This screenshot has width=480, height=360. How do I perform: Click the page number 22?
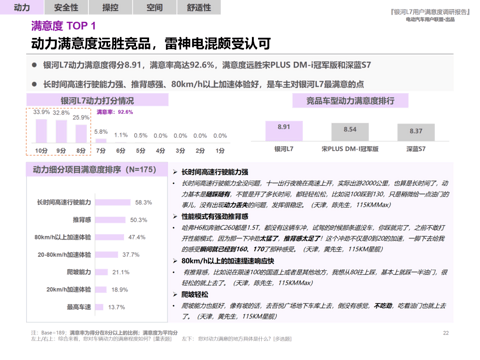click(446, 333)
